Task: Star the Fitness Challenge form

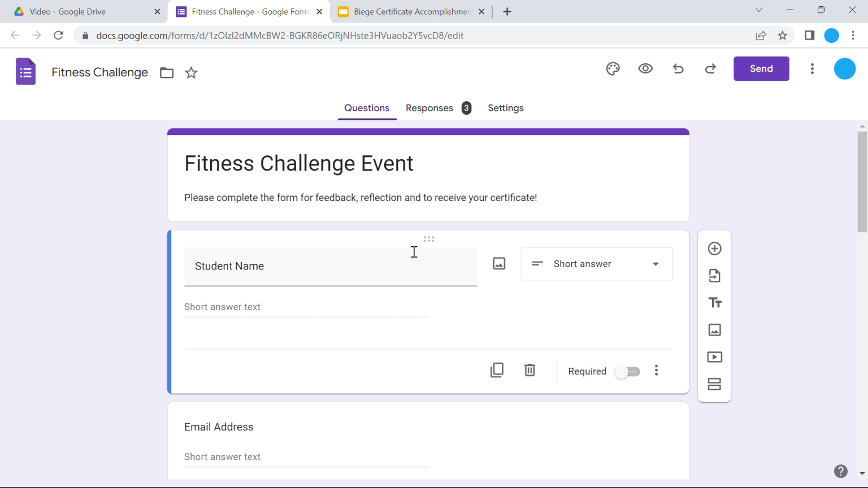Action: click(x=191, y=72)
